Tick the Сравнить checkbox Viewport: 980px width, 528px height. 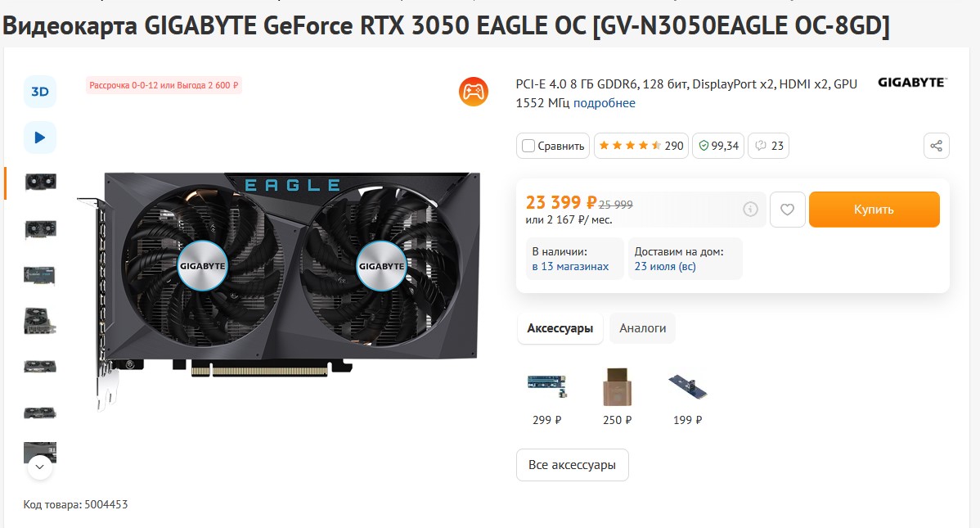[528, 146]
